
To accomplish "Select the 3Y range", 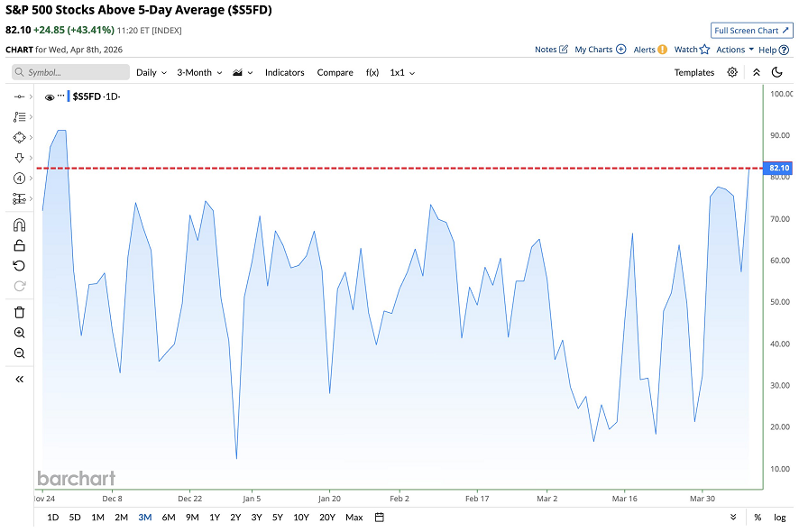I will (x=256, y=518).
